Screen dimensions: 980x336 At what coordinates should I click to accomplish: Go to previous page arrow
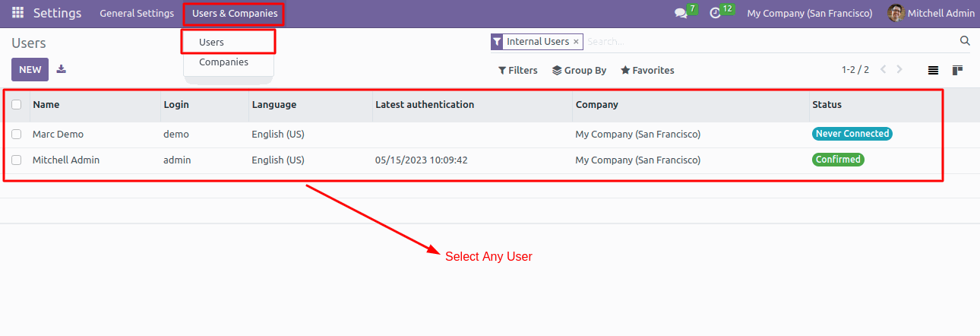(x=883, y=69)
